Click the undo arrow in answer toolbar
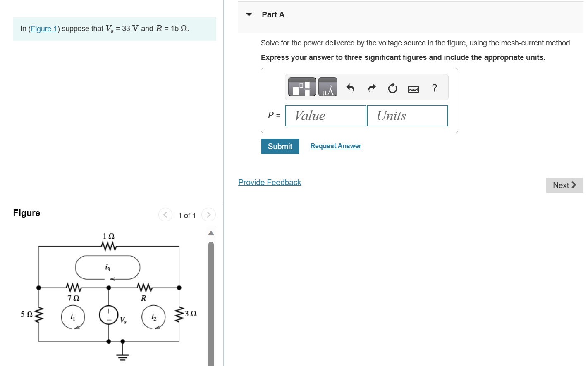 pos(350,88)
